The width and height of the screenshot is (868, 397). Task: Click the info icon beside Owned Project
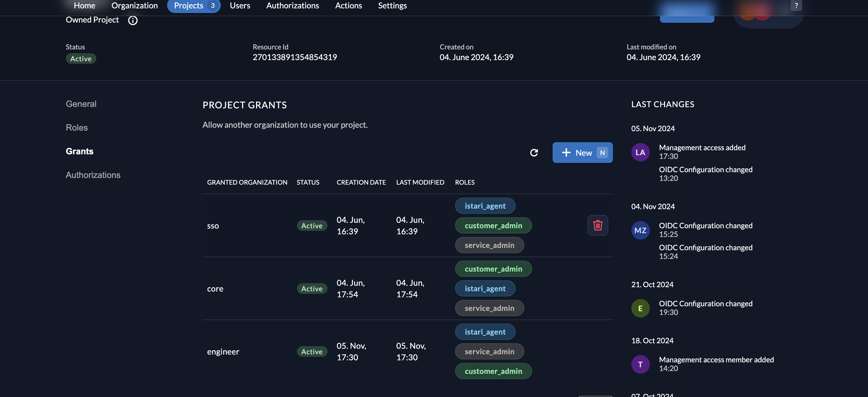click(133, 21)
